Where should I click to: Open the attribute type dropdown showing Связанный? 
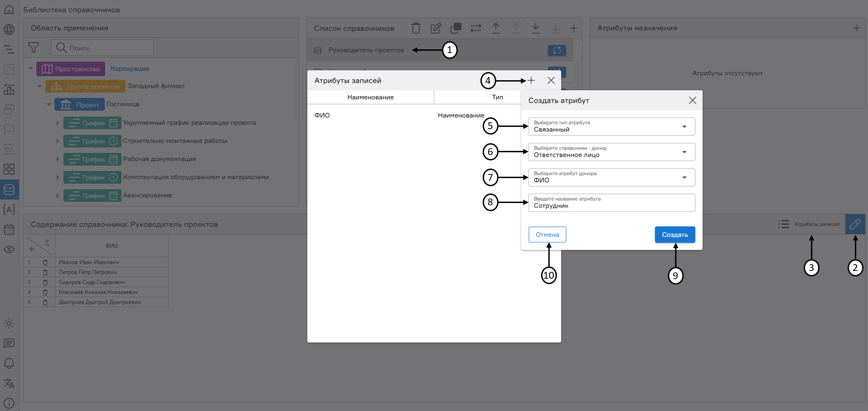click(x=611, y=126)
